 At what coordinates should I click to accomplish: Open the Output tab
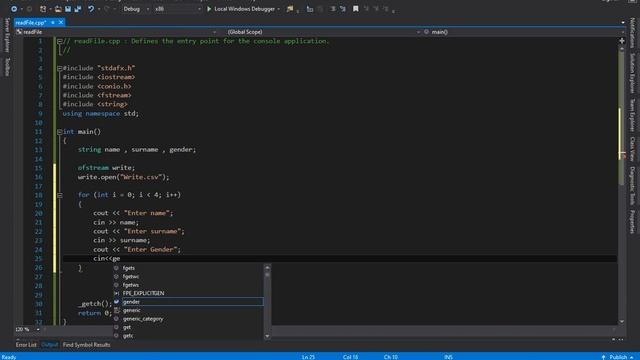click(x=50, y=345)
